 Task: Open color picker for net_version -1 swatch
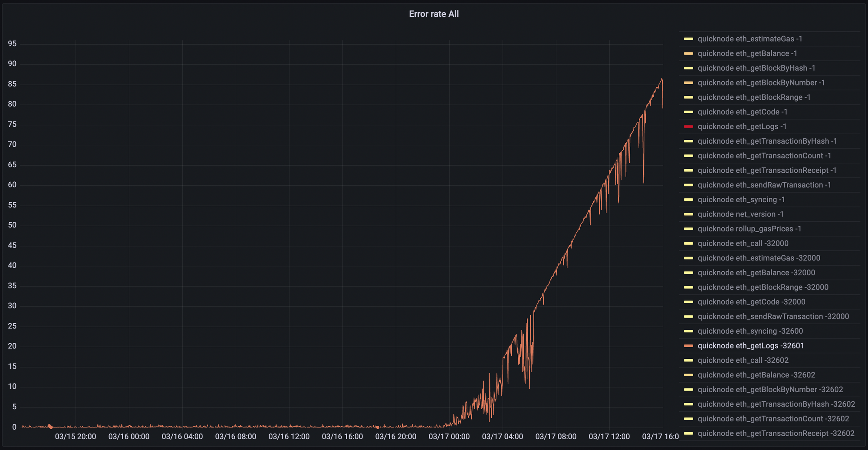688,214
